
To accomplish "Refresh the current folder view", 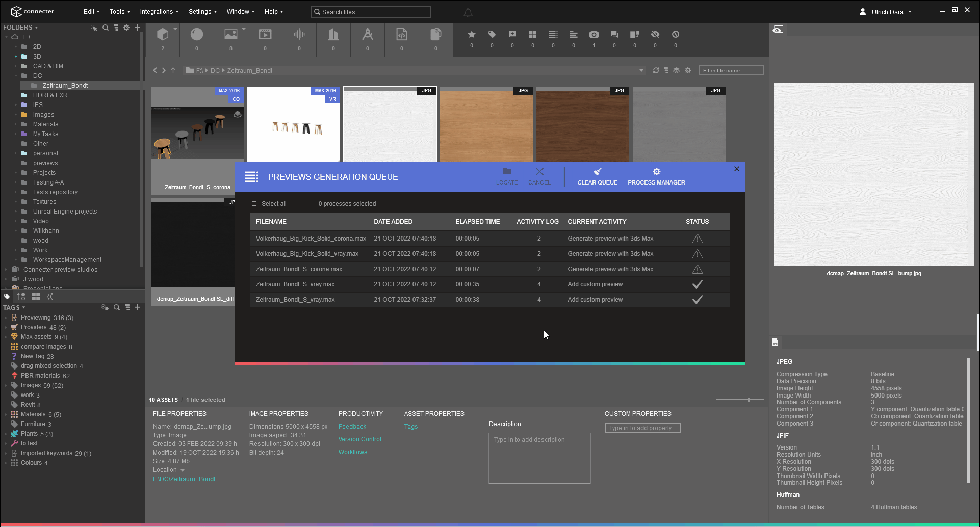I will click(x=656, y=70).
